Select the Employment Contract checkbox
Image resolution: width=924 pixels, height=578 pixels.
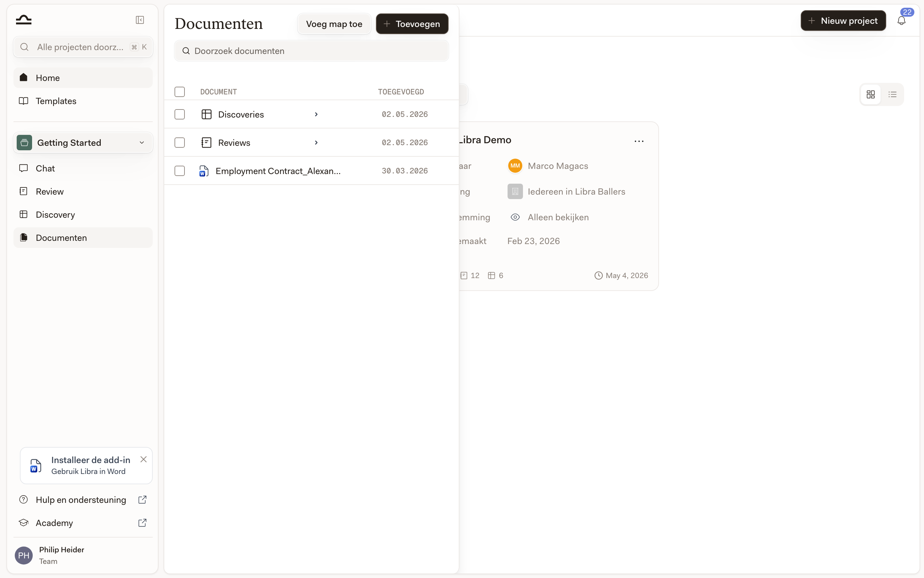179,171
